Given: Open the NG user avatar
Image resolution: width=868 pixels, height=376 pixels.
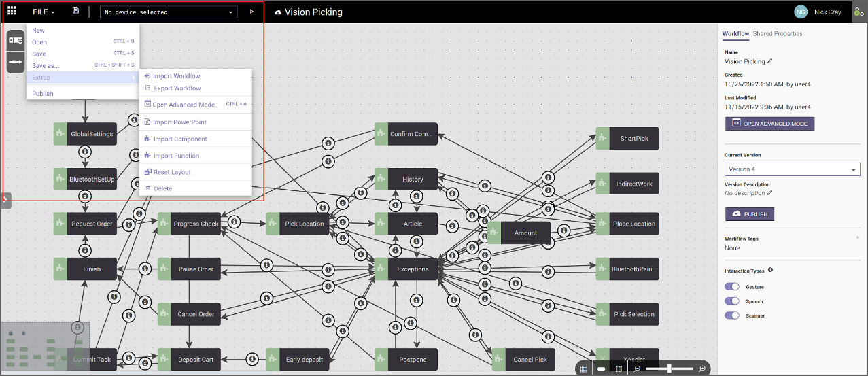Looking at the screenshot, I should [x=801, y=12].
